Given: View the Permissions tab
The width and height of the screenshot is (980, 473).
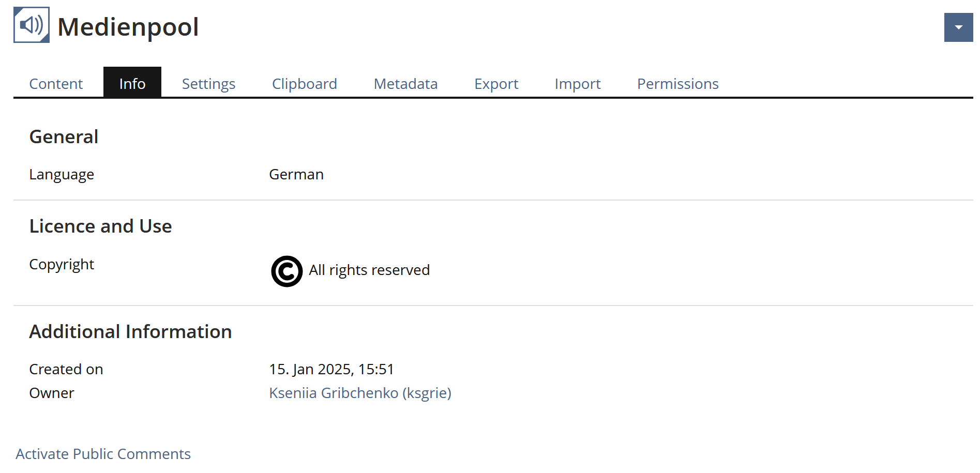Looking at the screenshot, I should [x=677, y=84].
